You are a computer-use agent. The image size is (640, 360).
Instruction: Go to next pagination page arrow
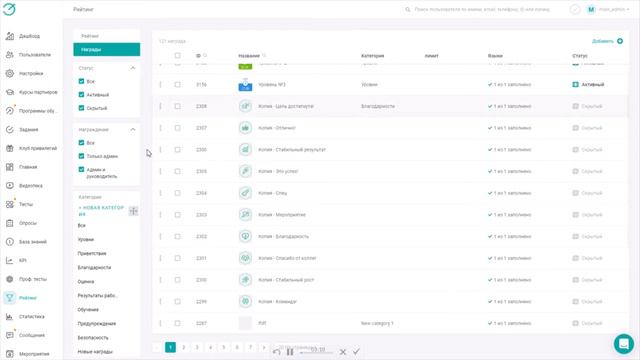click(264, 347)
